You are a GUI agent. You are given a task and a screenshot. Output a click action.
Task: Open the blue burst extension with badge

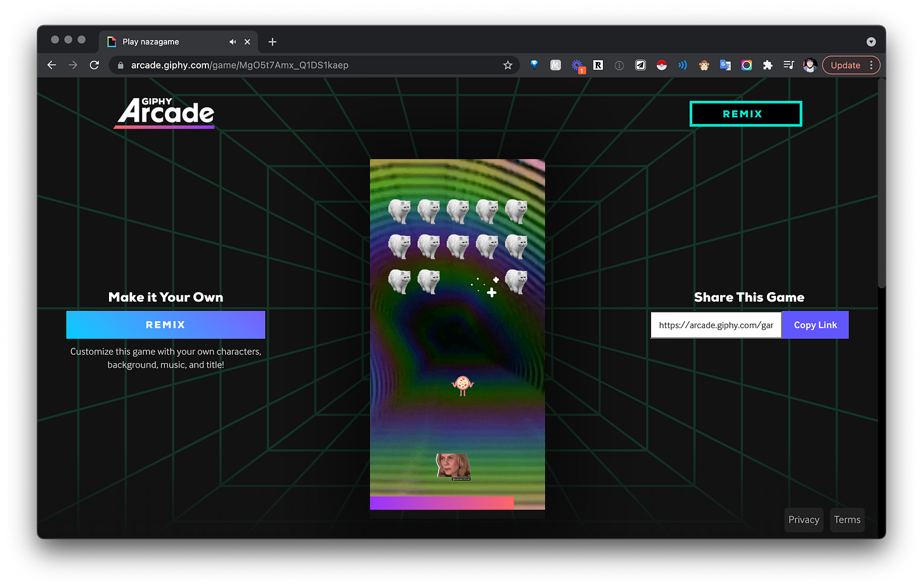point(578,66)
